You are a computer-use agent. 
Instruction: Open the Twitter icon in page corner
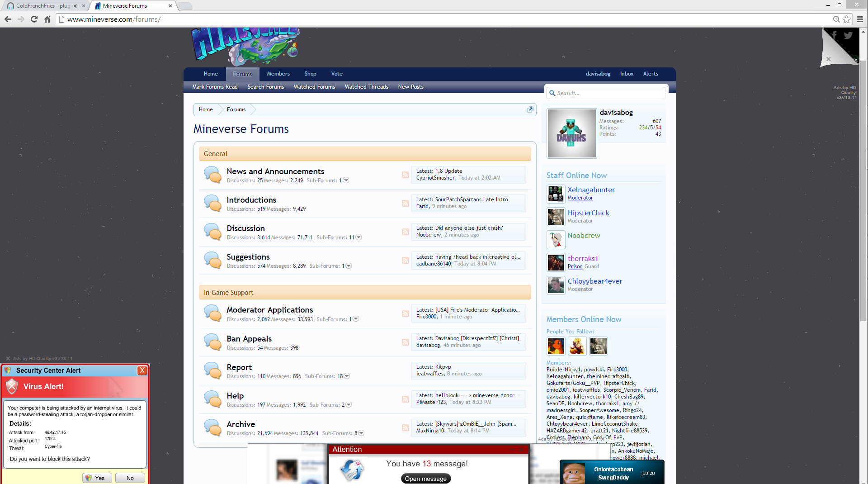tap(848, 35)
